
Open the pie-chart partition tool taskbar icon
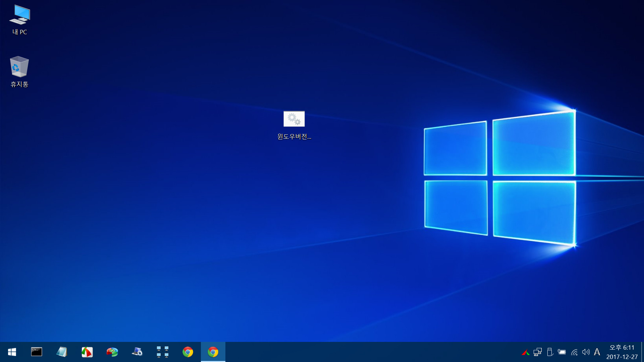[112, 352]
